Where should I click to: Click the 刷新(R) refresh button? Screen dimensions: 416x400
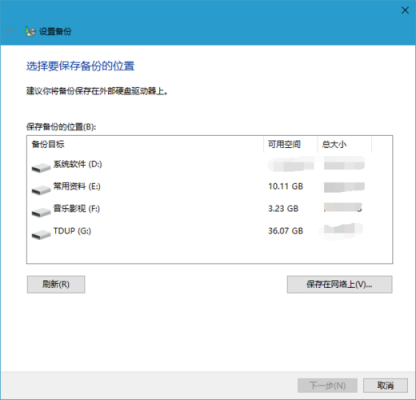point(56,284)
